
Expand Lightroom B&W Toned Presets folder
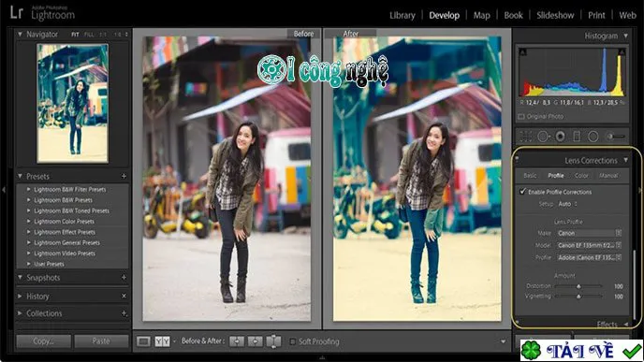click(29, 210)
